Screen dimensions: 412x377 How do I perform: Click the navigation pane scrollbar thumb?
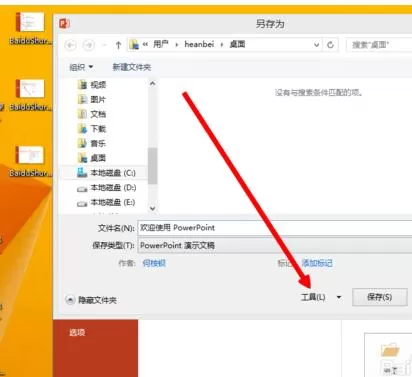[x=152, y=166]
